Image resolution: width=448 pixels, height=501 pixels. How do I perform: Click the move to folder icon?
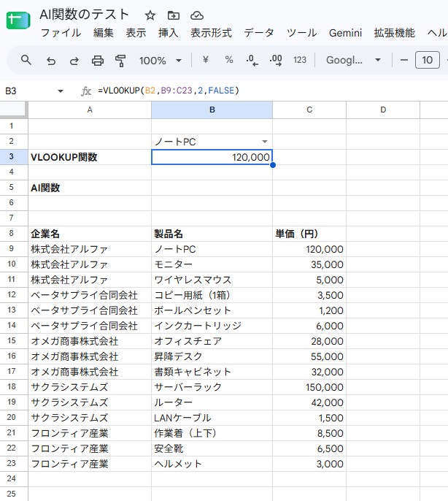pos(174,15)
